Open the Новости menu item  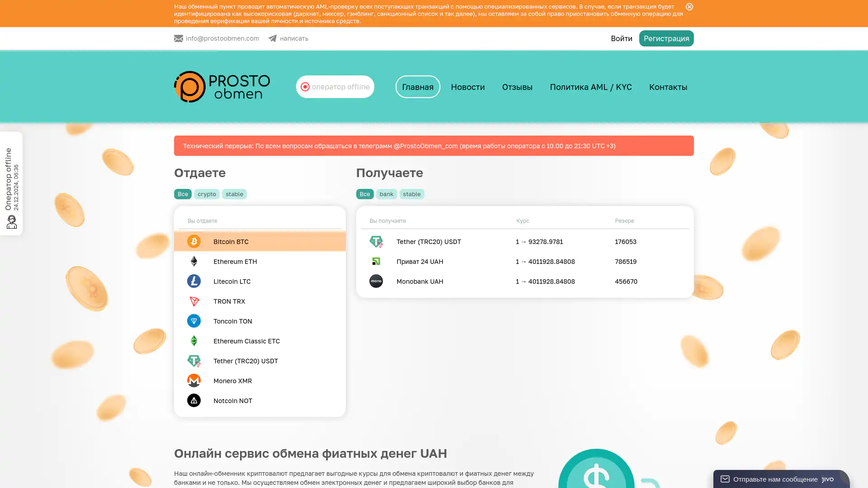(467, 87)
